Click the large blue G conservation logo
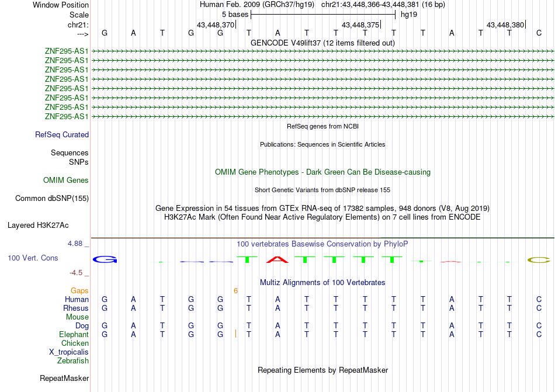The image size is (555, 392). pyautogui.click(x=105, y=260)
